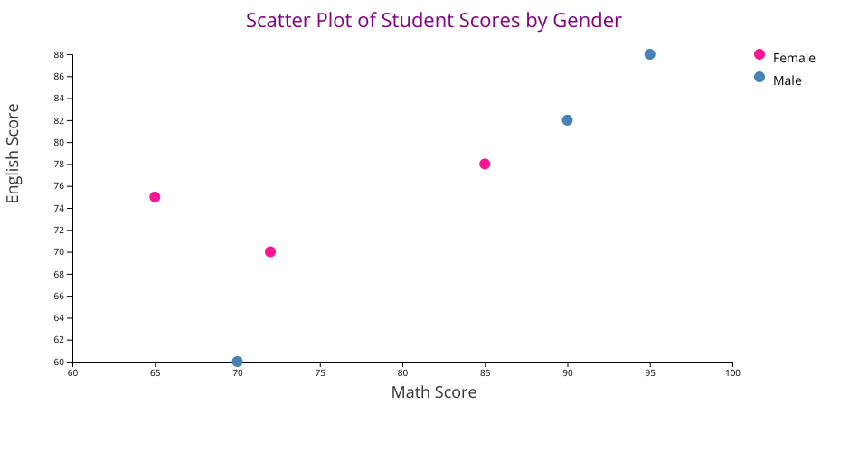Image resolution: width=868 pixels, height=452 pixels.
Task: Toggle the Male series legend label
Action: (x=787, y=80)
